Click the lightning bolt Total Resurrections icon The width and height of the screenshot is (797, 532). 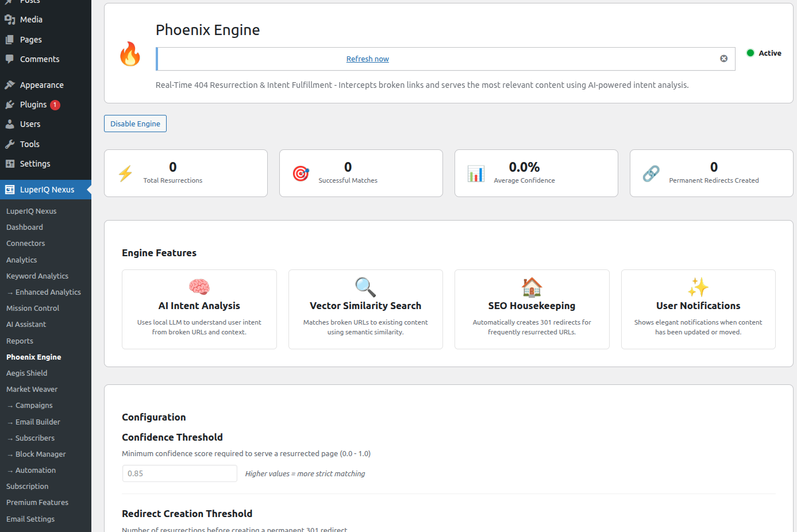pos(125,174)
